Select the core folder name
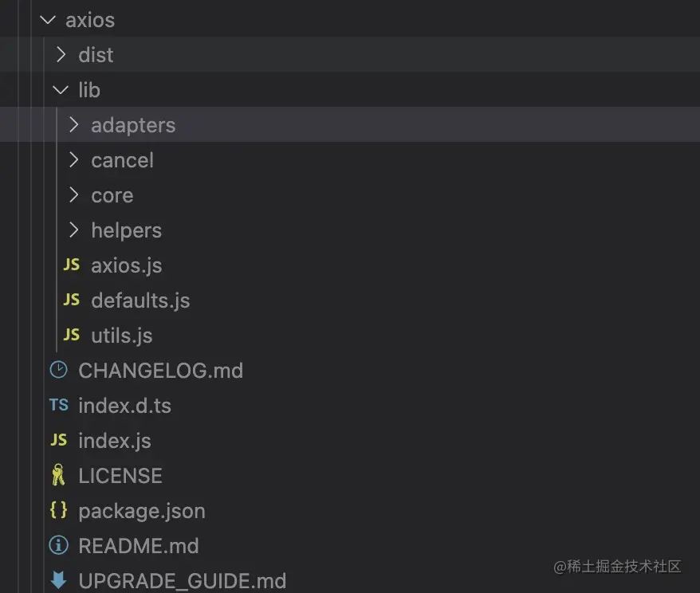Viewport: 700px width, 593px height. [x=112, y=195]
